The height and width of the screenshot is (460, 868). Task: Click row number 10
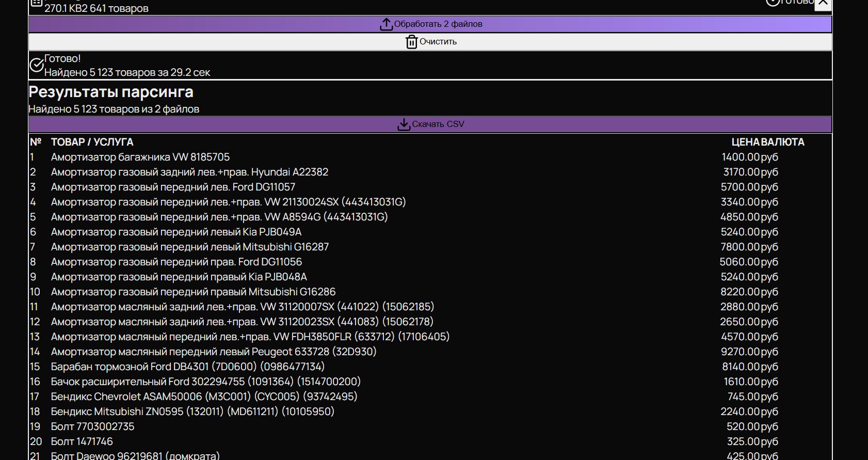(35, 292)
